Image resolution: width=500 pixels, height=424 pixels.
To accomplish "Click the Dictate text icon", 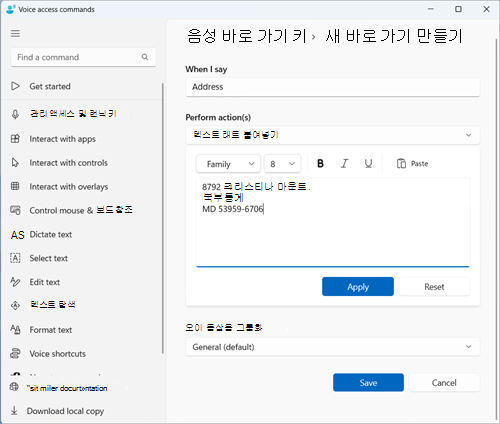I will 17,235.
